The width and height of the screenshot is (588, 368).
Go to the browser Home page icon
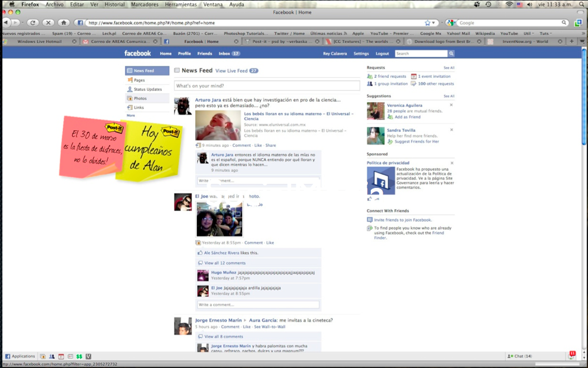(x=64, y=23)
